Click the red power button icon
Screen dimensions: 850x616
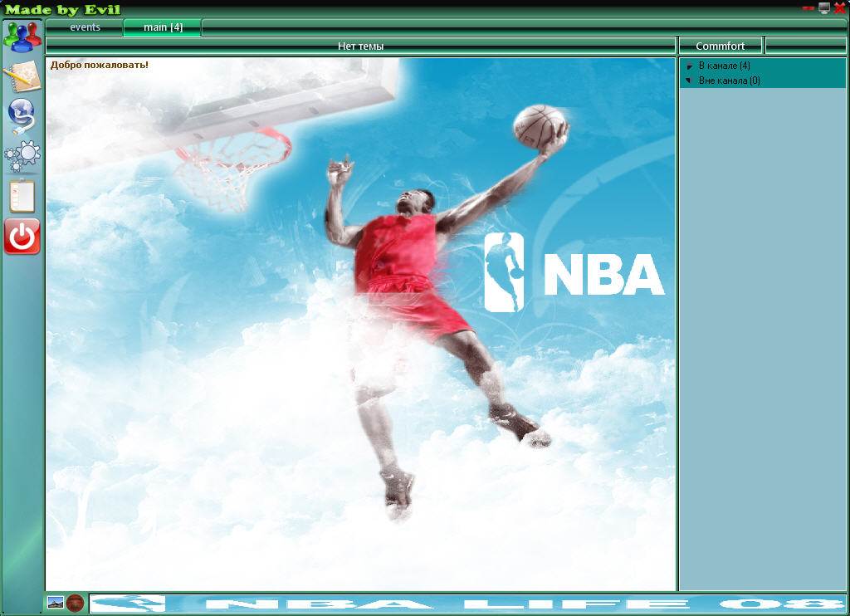(22, 237)
